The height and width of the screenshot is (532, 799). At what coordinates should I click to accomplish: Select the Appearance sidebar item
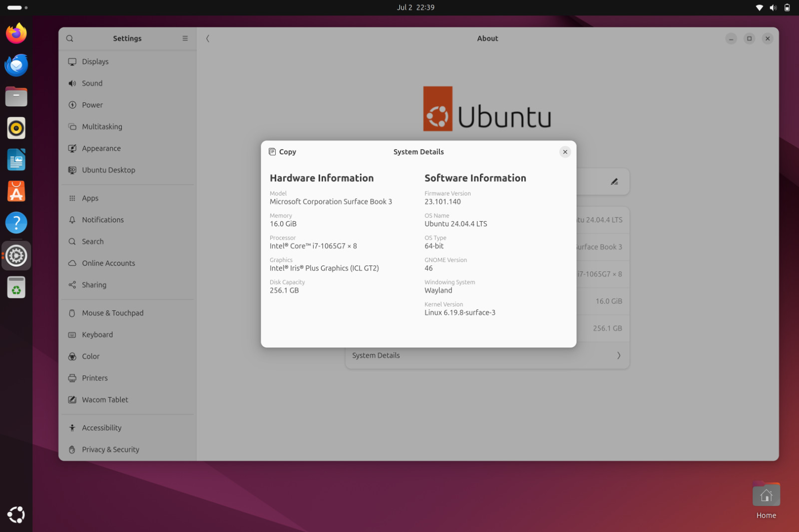(x=127, y=148)
